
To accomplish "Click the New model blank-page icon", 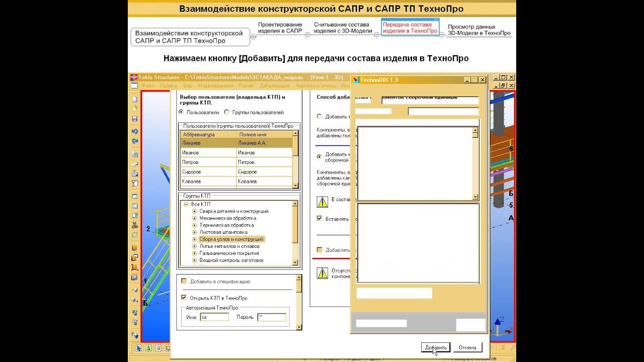I will pos(135,100).
